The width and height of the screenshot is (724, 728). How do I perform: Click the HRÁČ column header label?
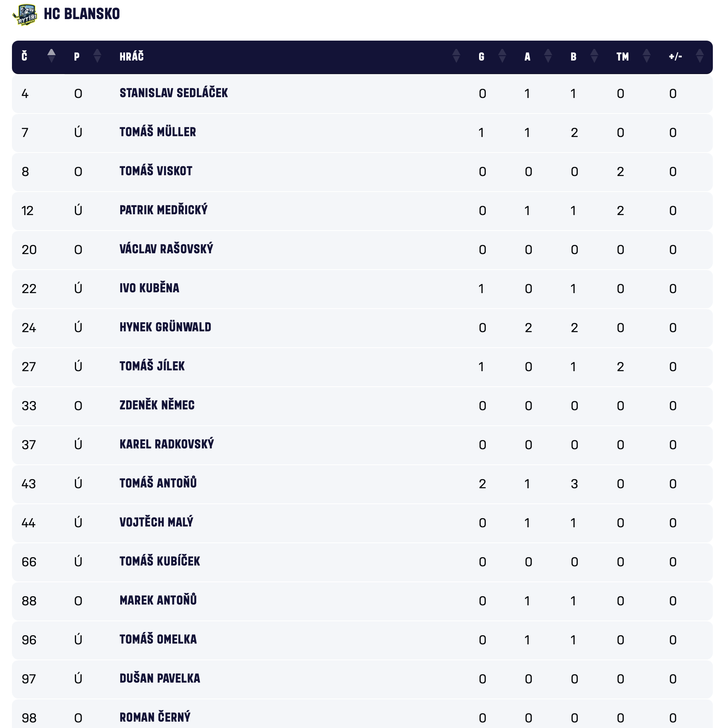point(131,57)
